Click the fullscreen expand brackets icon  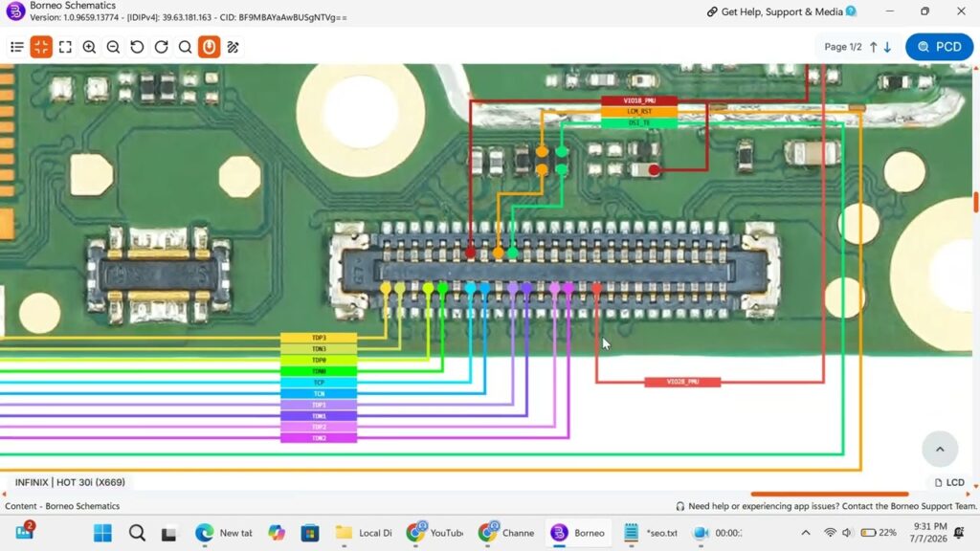65,47
